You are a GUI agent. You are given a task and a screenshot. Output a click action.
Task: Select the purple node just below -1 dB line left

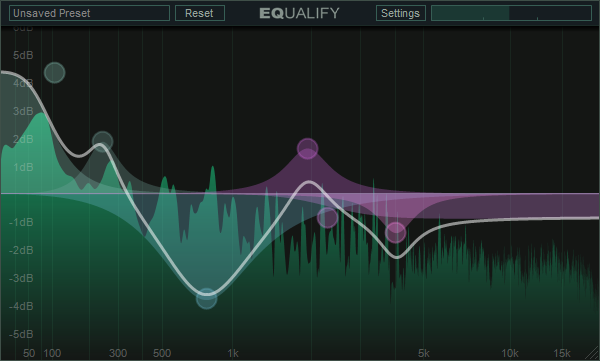[x=328, y=218]
